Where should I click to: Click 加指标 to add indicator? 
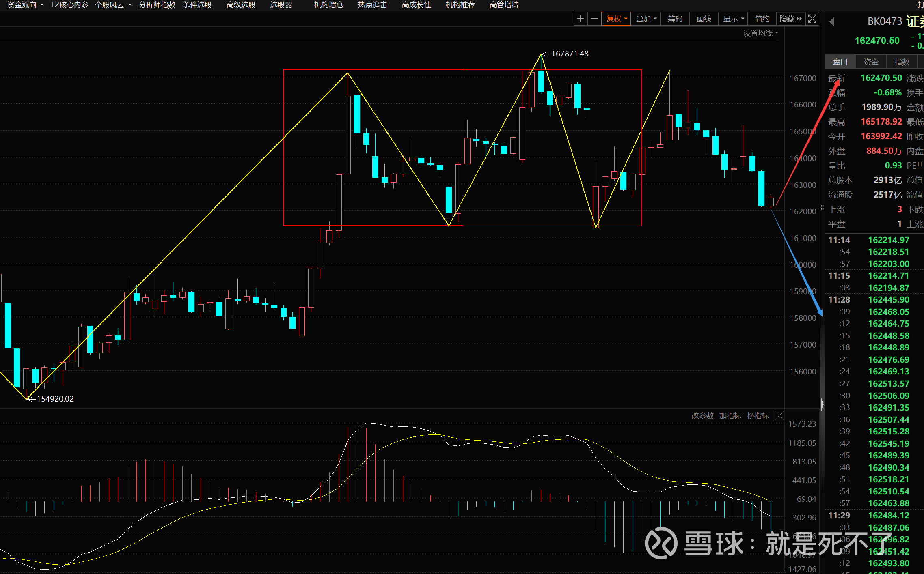(x=730, y=415)
